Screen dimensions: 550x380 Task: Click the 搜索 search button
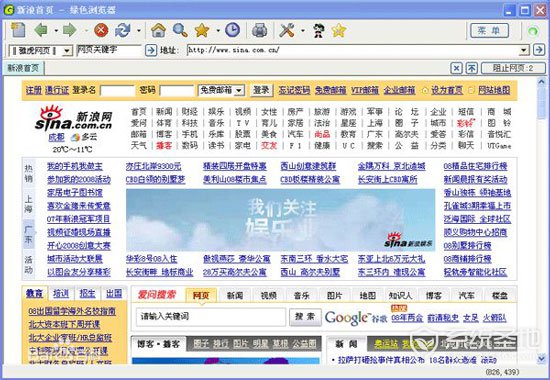click(305, 317)
